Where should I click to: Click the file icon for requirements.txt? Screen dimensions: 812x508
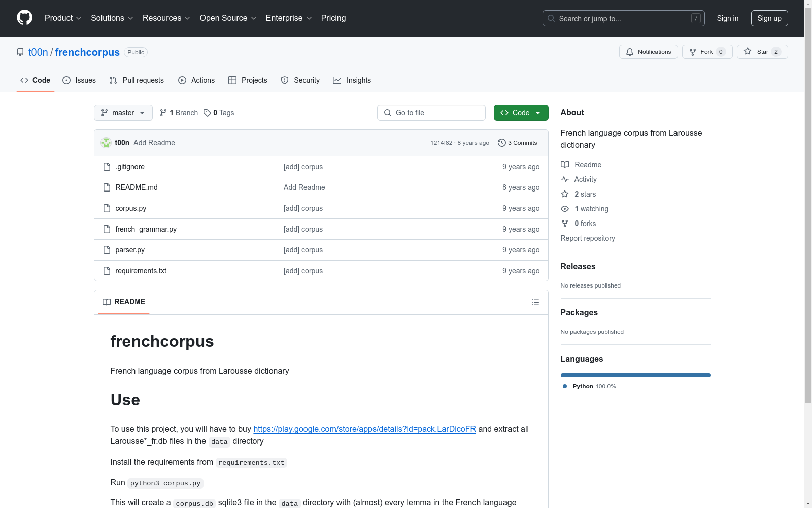coord(107,271)
